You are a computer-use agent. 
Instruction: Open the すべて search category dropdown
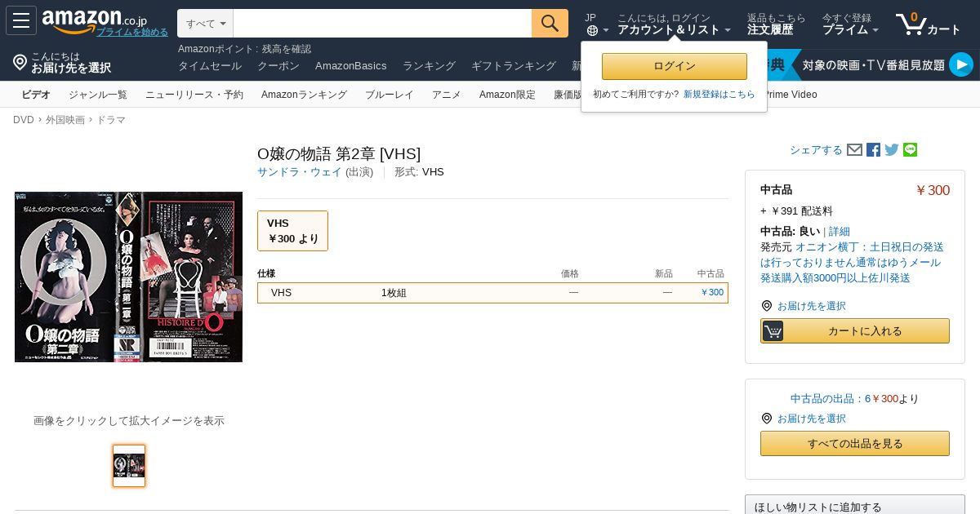(x=206, y=24)
